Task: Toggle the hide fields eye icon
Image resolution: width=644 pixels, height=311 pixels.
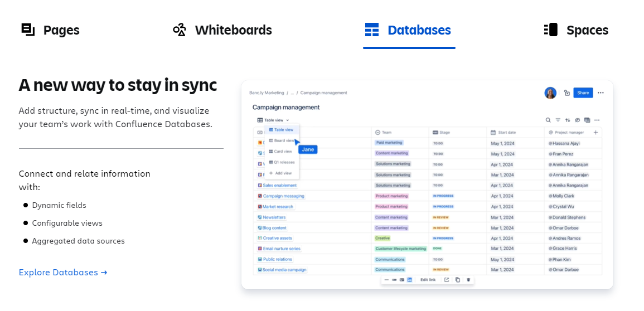Action: 577,120
